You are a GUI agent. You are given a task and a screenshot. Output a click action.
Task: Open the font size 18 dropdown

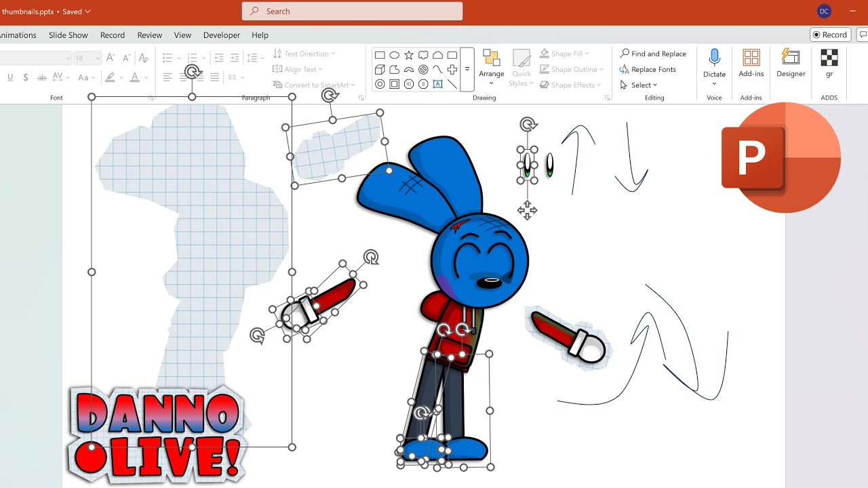[x=98, y=58]
